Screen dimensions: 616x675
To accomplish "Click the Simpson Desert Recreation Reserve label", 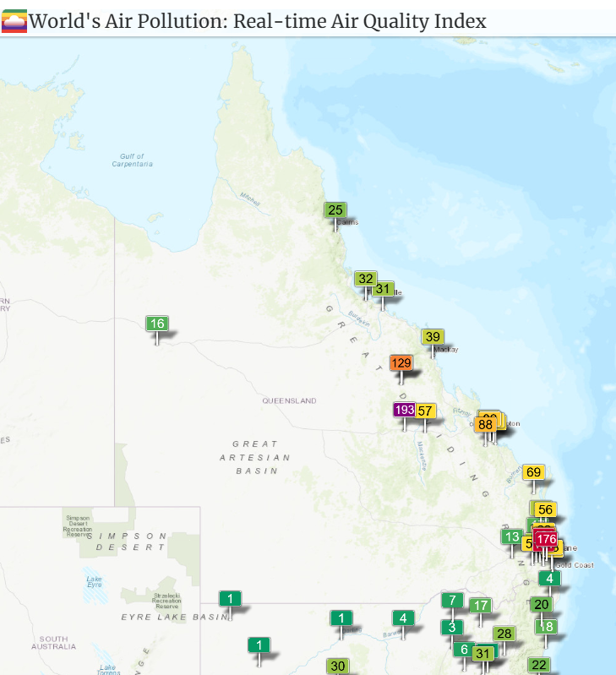I will 78,526.
